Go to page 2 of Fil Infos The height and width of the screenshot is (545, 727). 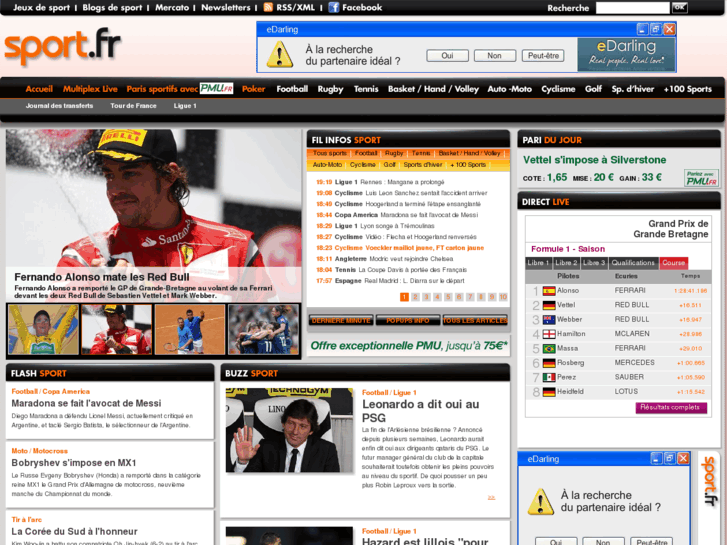coord(415,297)
